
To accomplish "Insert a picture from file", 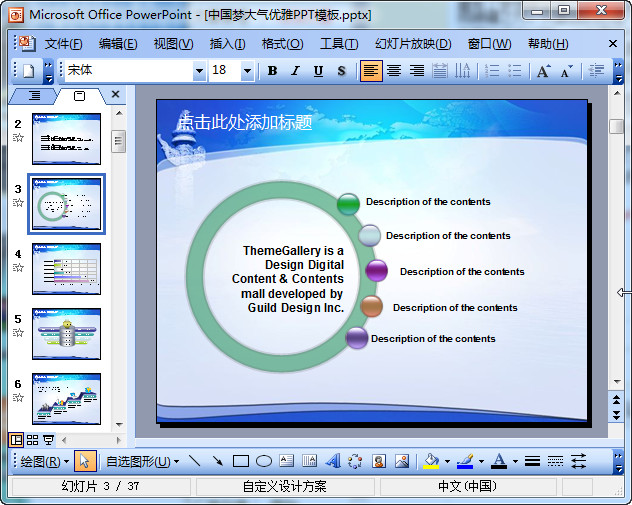I will pos(402,461).
